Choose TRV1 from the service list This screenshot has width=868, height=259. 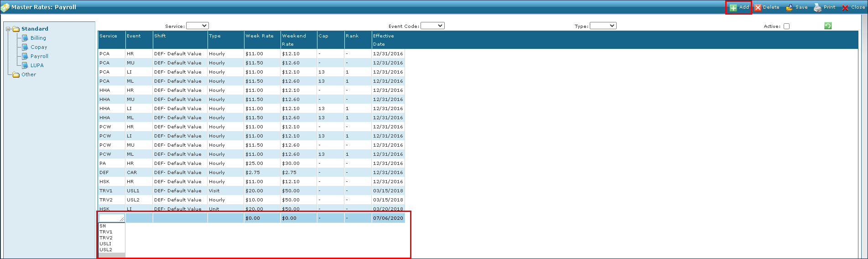[x=106, y=232]
